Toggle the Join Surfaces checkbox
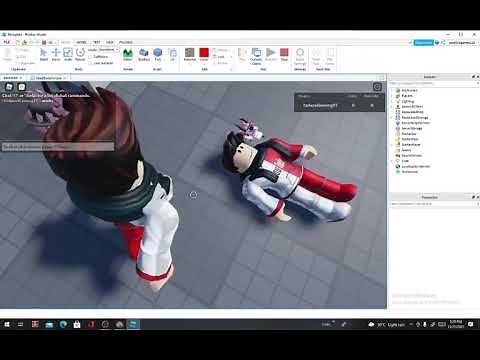Viewport: 480px width, 360px height. [x=90, y=63]
